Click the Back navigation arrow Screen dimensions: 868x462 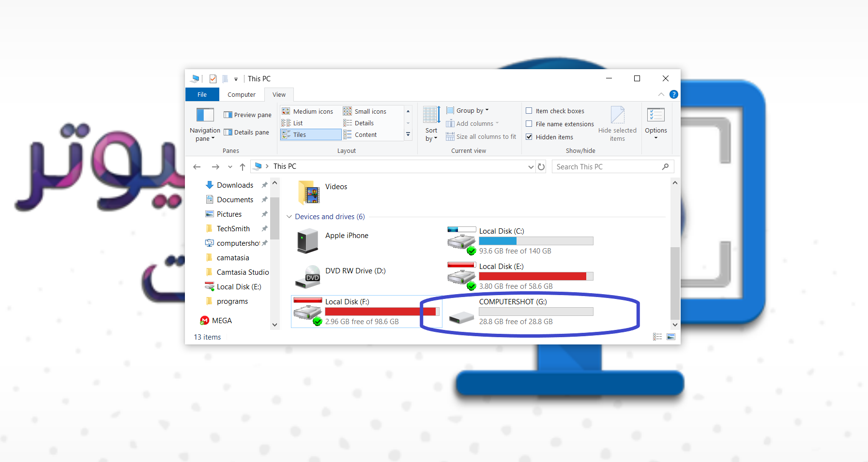pos(197,166)
